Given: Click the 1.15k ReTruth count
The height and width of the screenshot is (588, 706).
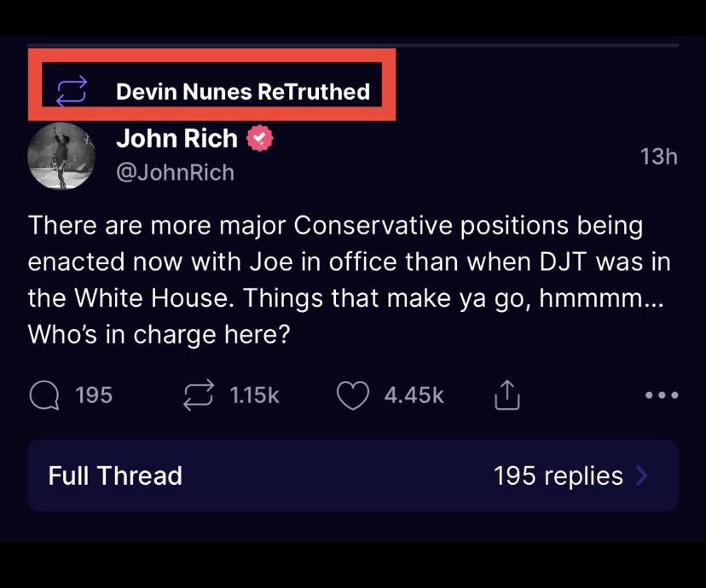Looking at the screenshot, I should point(254,395).
